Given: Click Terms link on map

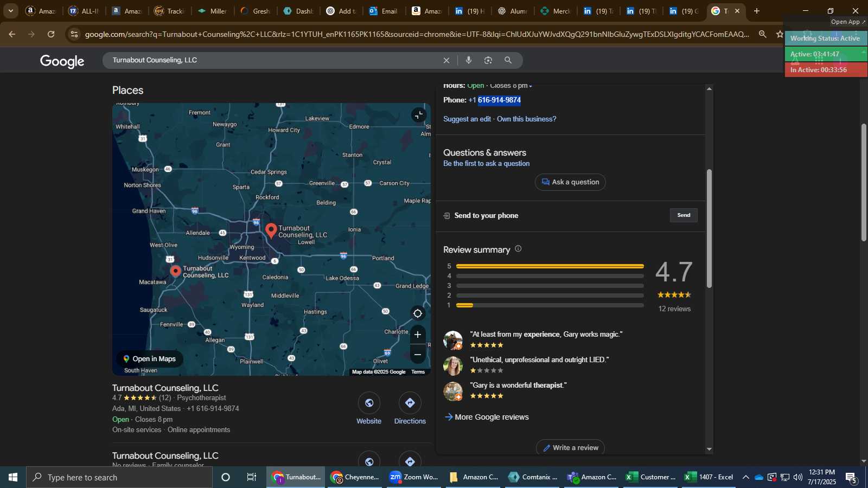Looking at the screenshot, I should tap(418, 372).
